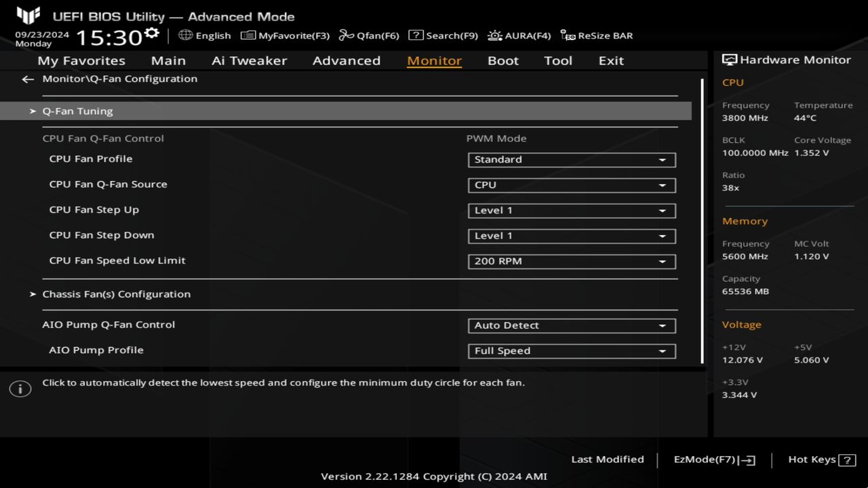868x488 pixels.
Task: Click the AIO Pump Profile label
Action: coord(96,350)
